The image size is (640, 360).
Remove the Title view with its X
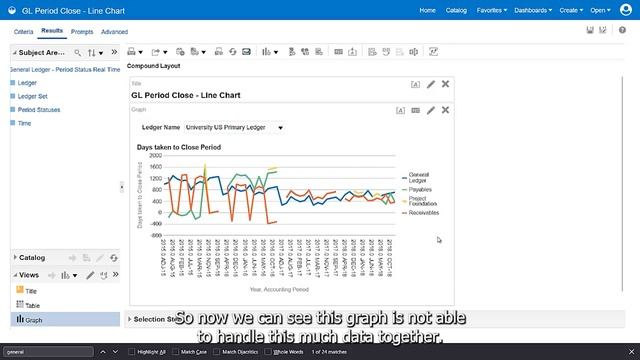(445, 84)
